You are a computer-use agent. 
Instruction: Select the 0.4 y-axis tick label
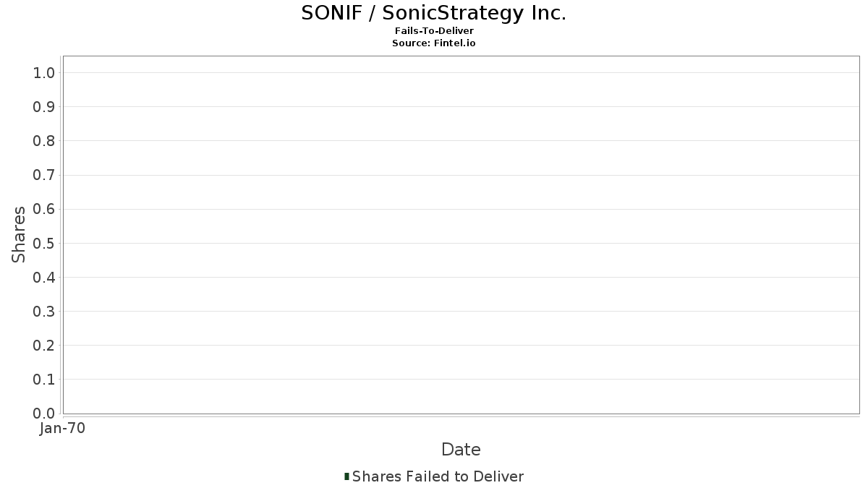coord(44,278)
